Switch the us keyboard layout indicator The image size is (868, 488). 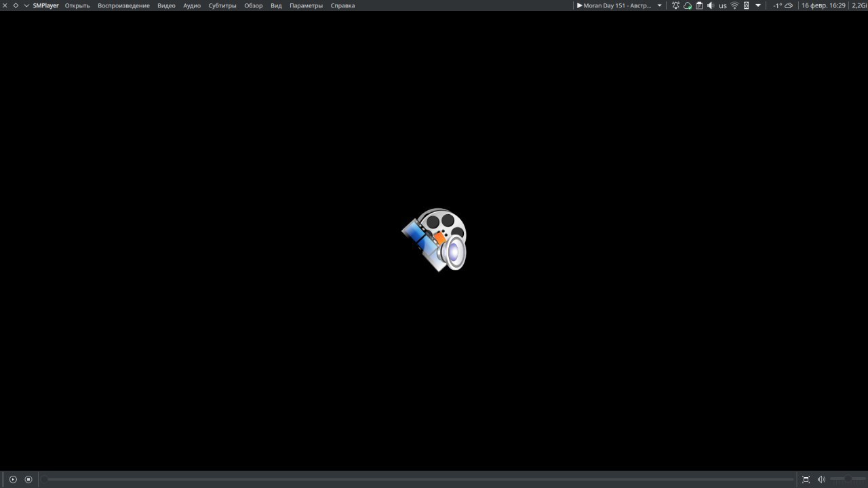[722, 5]
